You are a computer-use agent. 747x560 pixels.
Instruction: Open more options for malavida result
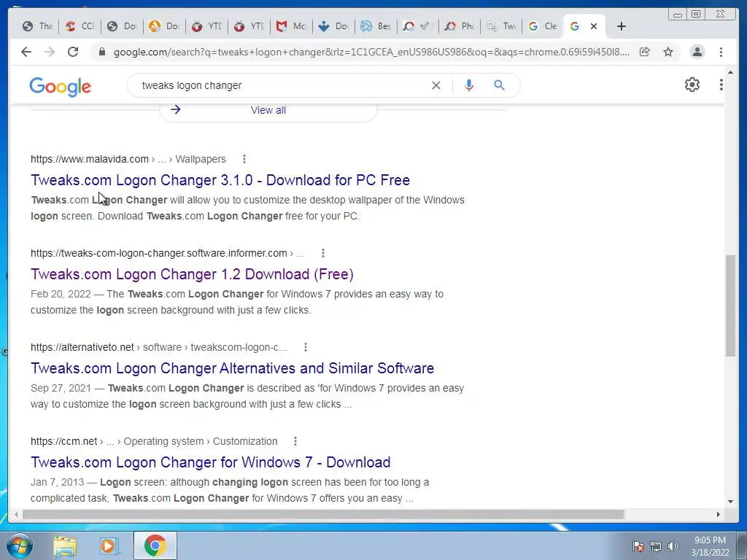(x=244, y=159)
